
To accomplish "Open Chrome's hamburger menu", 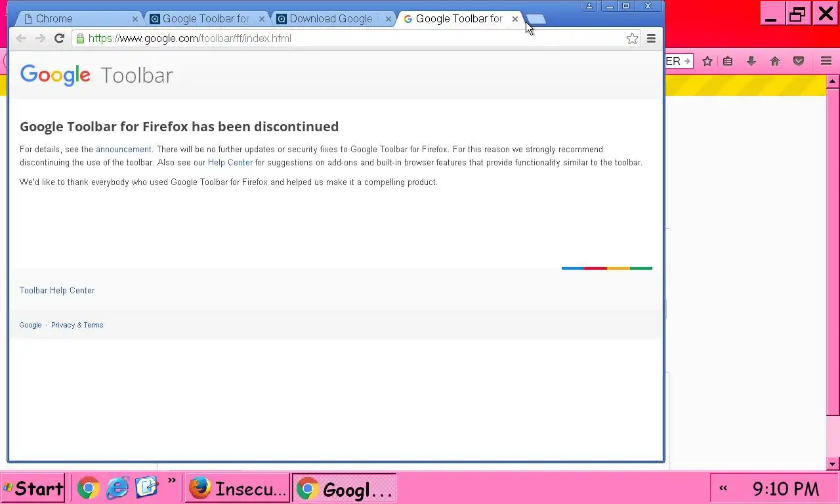I will point(651,39).
